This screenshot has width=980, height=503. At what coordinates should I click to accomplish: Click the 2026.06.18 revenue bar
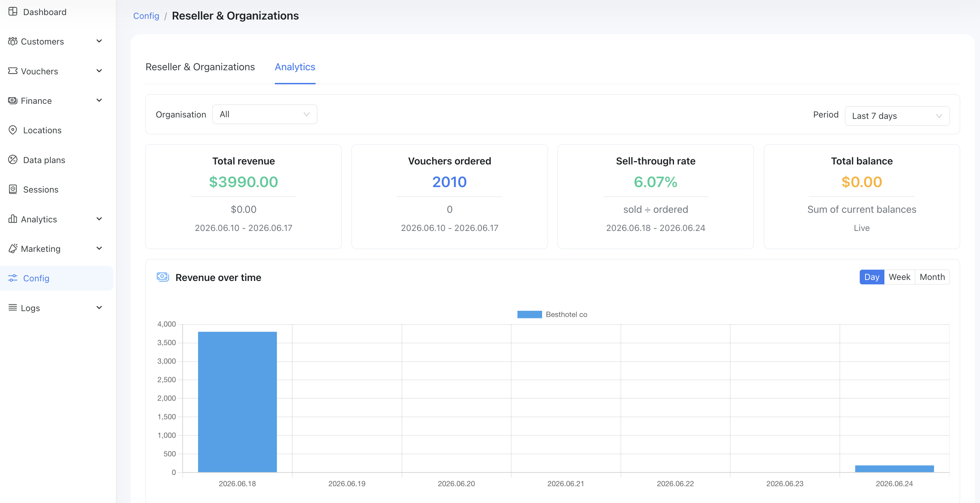237,402
